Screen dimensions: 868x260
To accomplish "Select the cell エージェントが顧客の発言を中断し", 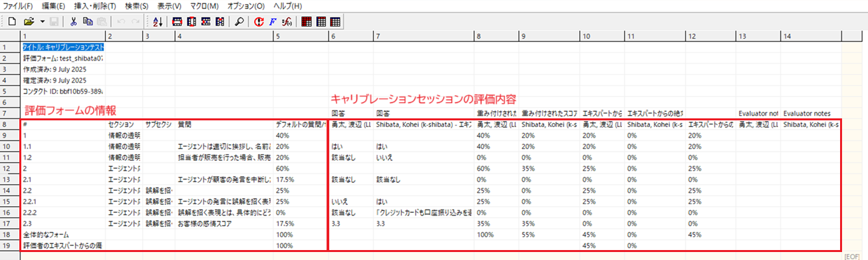I will [x=223, y=179].
